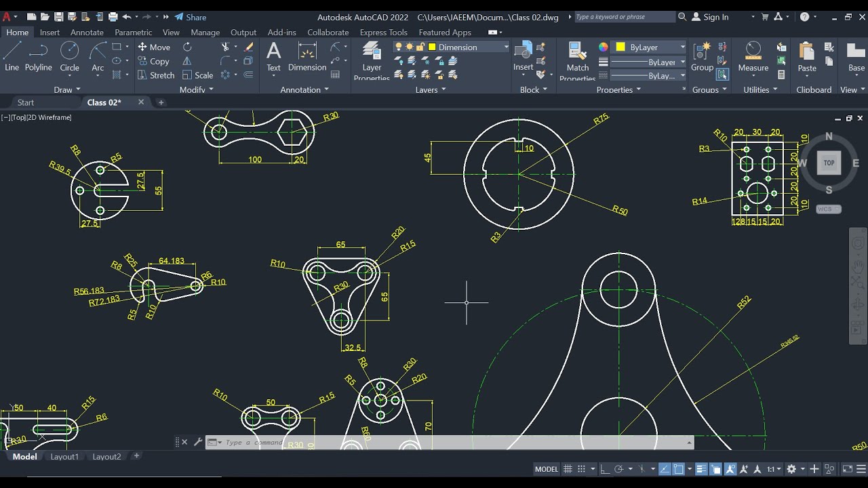Toggle transparency display in status bar
868x488 pixels.
click(716, 469)
